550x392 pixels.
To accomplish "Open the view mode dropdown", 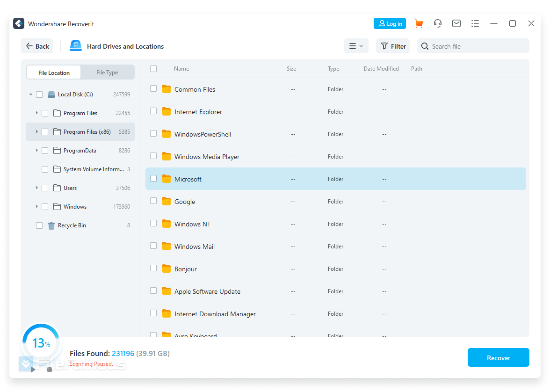I will [x=356, y=46].
